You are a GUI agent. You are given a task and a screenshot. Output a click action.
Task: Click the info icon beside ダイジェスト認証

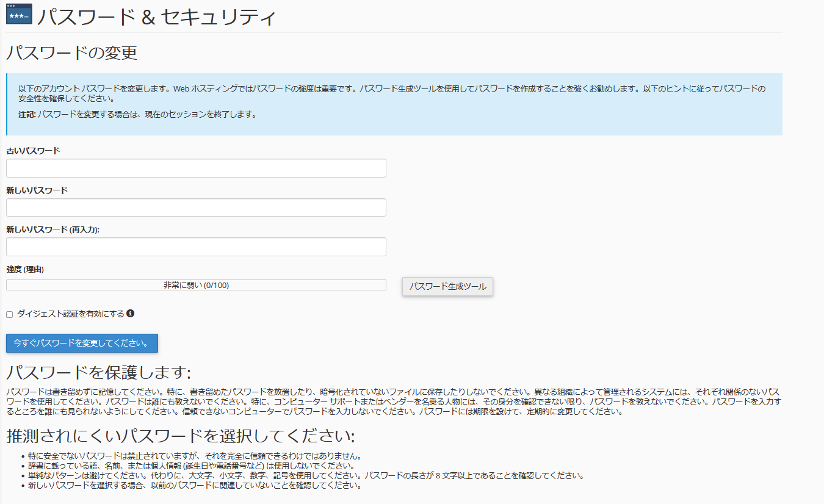click(130, 314)
